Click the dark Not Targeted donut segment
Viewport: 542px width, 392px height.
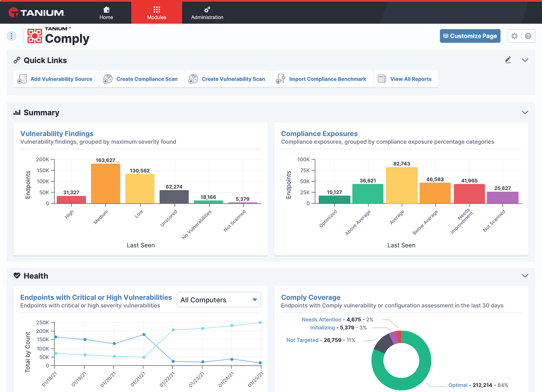point(384,343)
